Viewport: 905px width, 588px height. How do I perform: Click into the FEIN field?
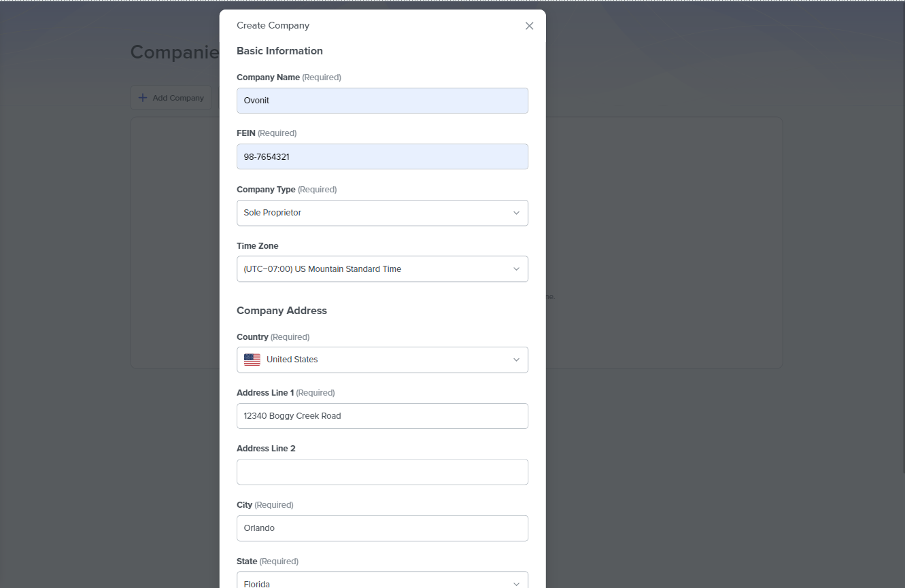382,156
